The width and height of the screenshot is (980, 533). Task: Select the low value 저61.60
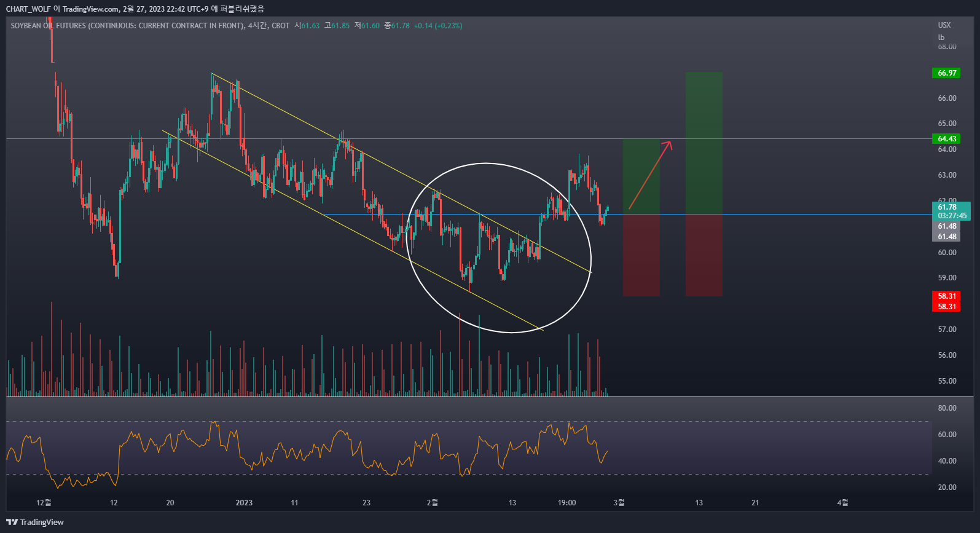coord(367,26)
